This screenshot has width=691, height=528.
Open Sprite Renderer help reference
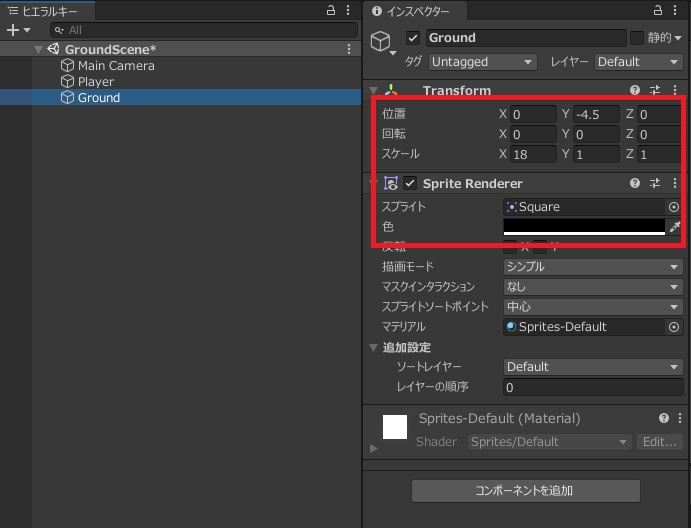point(635,183)
